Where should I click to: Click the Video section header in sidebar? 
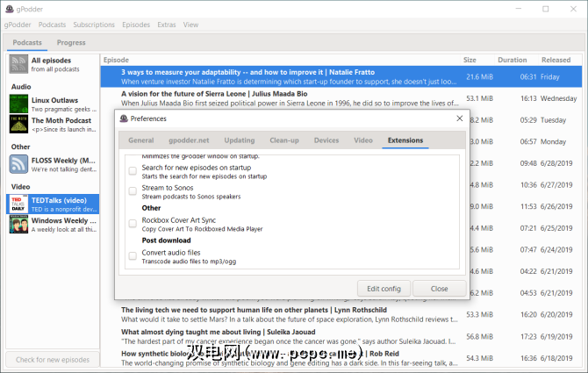(x=21, y=187)
